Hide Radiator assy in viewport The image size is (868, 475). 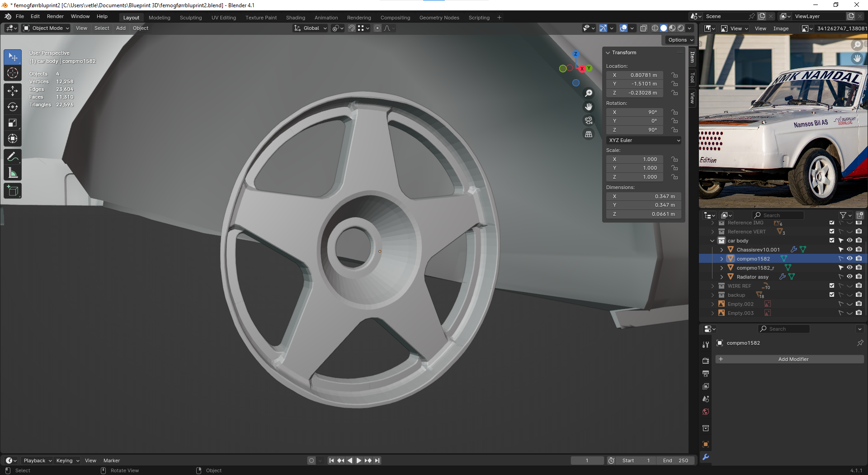click(x=849, y=276)
